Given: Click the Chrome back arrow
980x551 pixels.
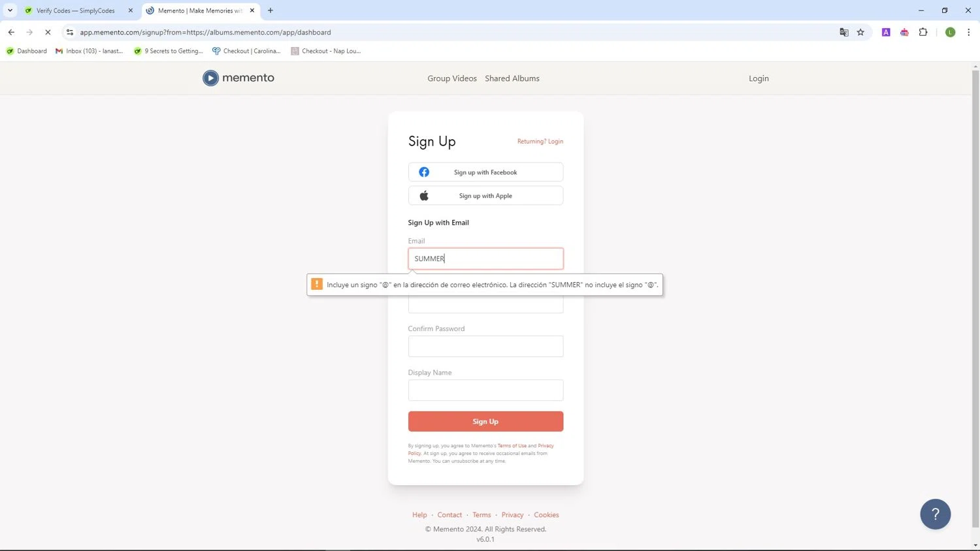Looking at the screenshot, I should tap(11, 32).
